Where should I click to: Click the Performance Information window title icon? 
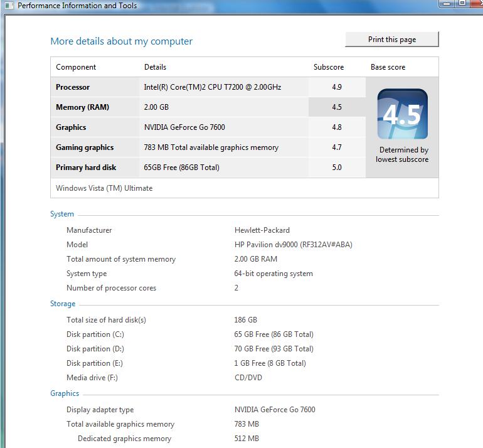coord(9,6)
